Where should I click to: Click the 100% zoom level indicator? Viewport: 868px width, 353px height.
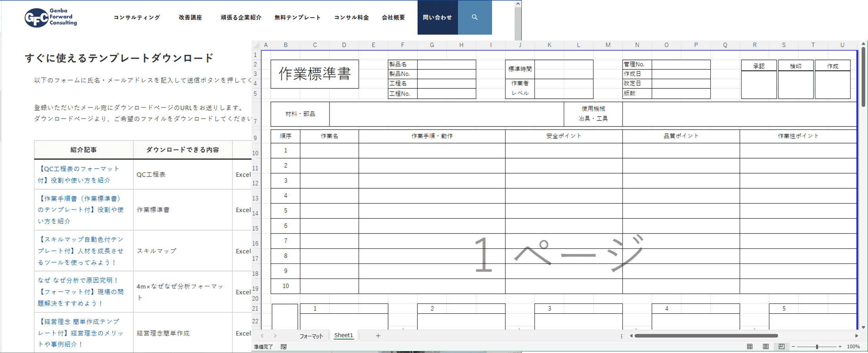point(853,347)
